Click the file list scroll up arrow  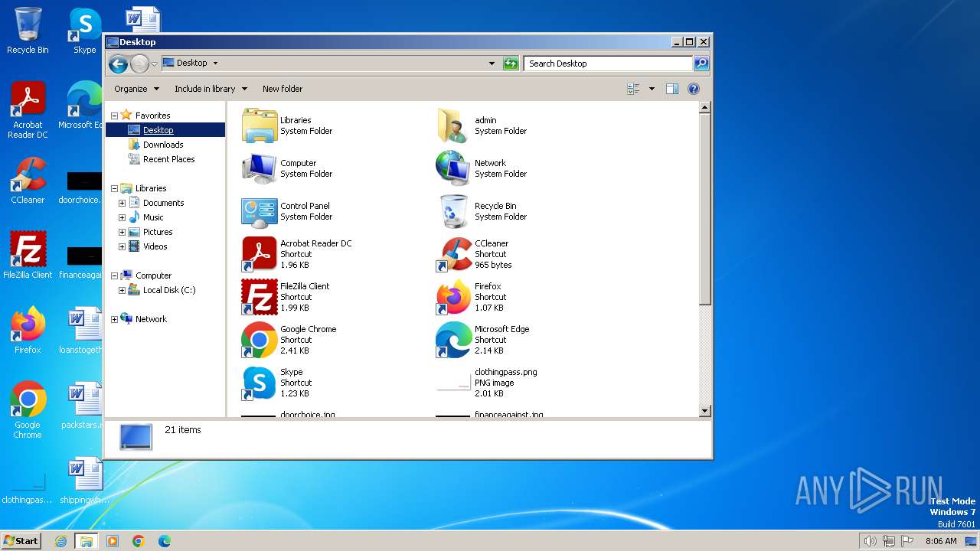coord(705,109)
